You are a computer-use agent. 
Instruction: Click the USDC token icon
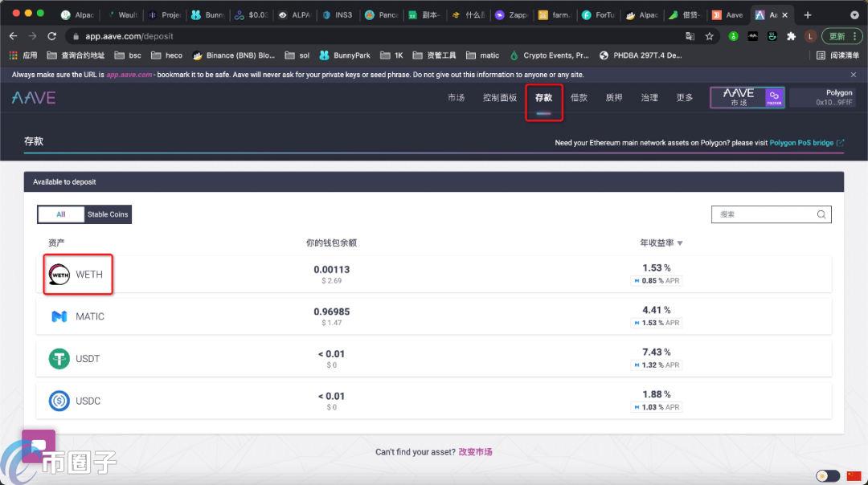click(59, 401)
